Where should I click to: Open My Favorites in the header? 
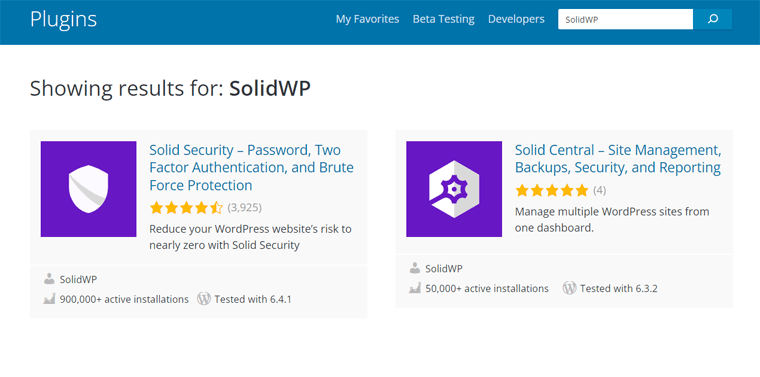pos(367,19)
